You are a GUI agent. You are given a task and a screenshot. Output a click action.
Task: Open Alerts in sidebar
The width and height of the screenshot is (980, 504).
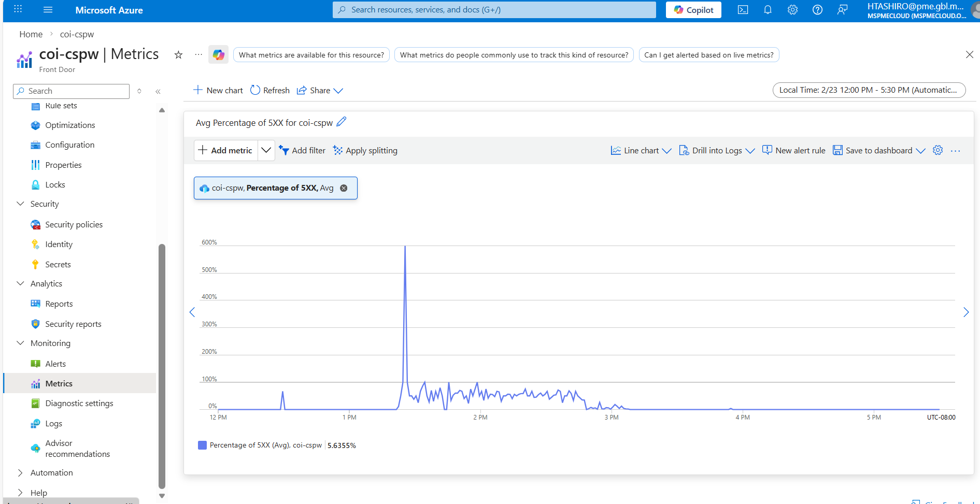click(x=55, y=364)
